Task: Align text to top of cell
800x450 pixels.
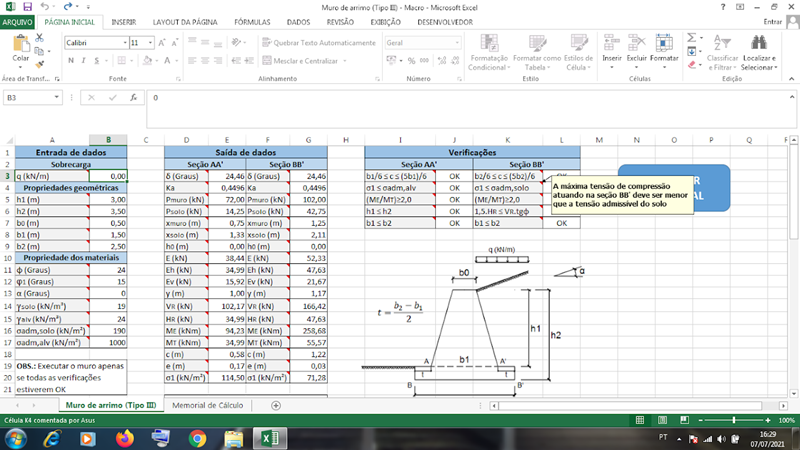Action: pos(192,43)
